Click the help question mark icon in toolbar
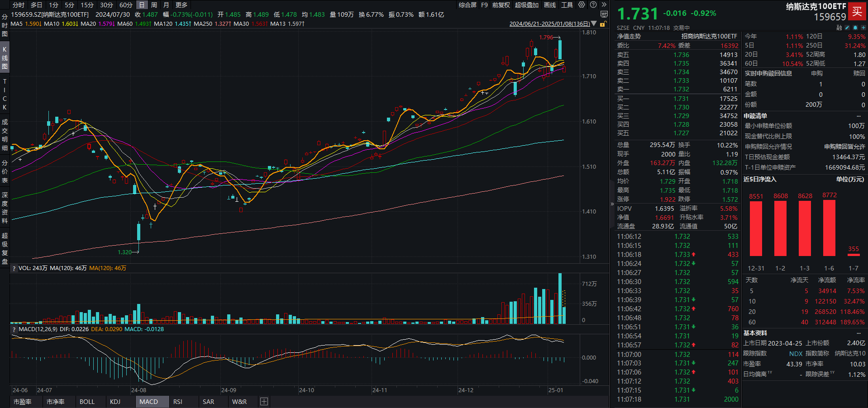This screenshot has width=868, height=408. click(593, 5)
